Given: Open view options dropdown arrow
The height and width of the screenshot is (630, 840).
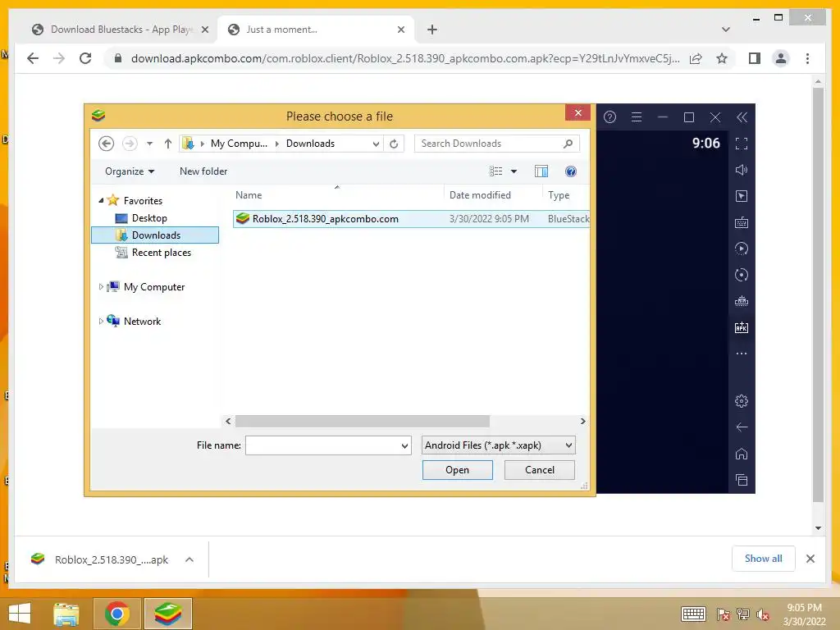Looking at the screenshot, I should pos(514,171).
